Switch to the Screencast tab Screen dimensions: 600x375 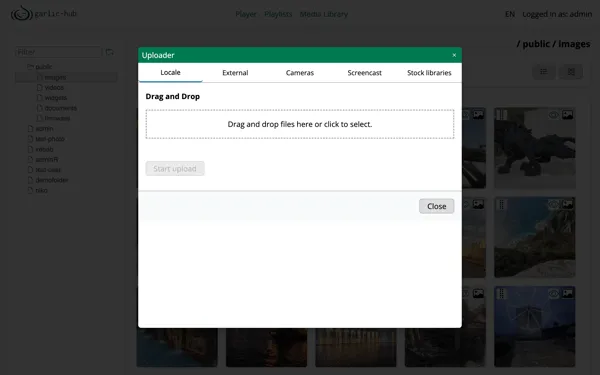coord(364,73)
